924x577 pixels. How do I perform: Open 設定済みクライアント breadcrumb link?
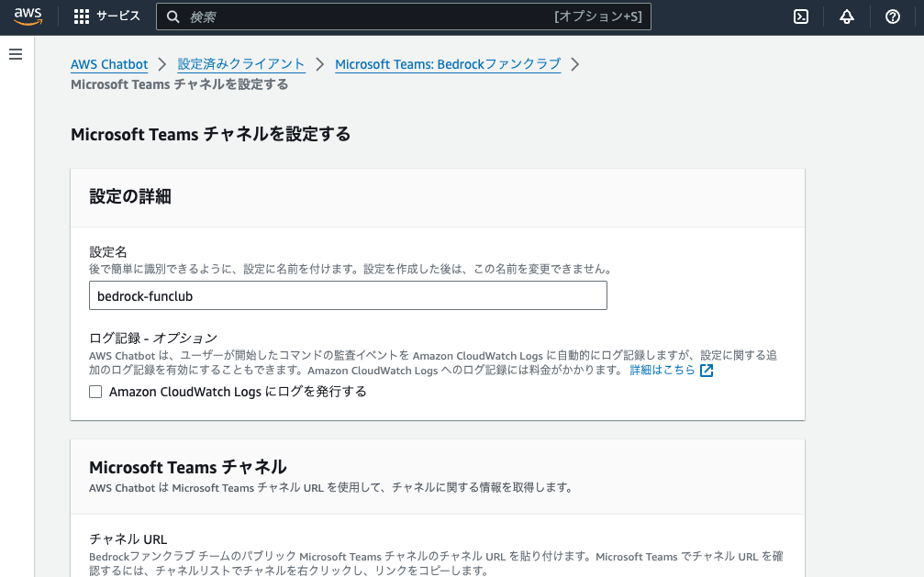tap(241, 64)
